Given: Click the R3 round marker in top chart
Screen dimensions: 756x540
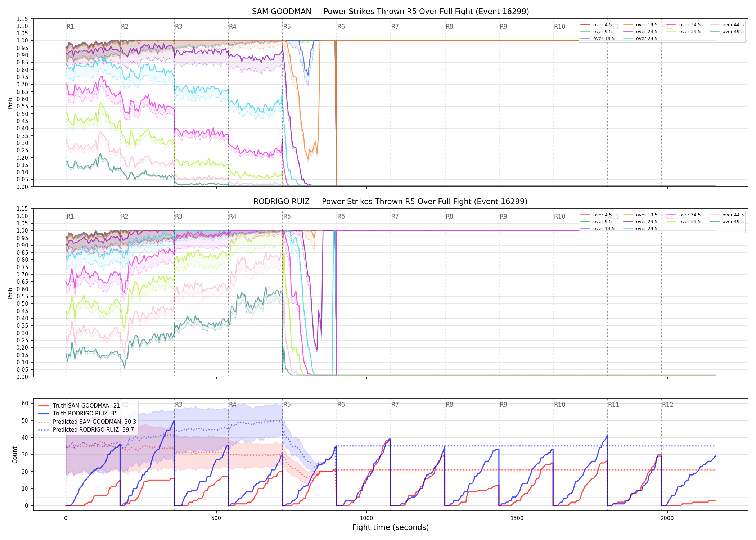Looking at the screenshot, I should pos(179,27).
